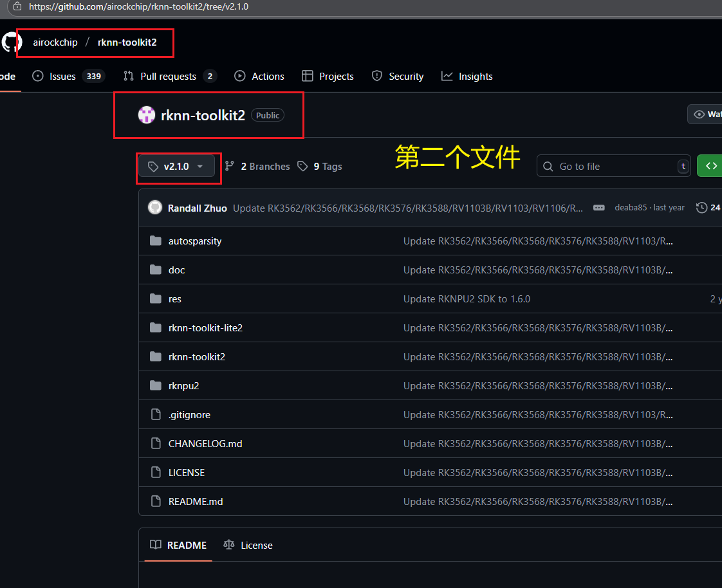Click the Public visibility badge

(268, 115)
